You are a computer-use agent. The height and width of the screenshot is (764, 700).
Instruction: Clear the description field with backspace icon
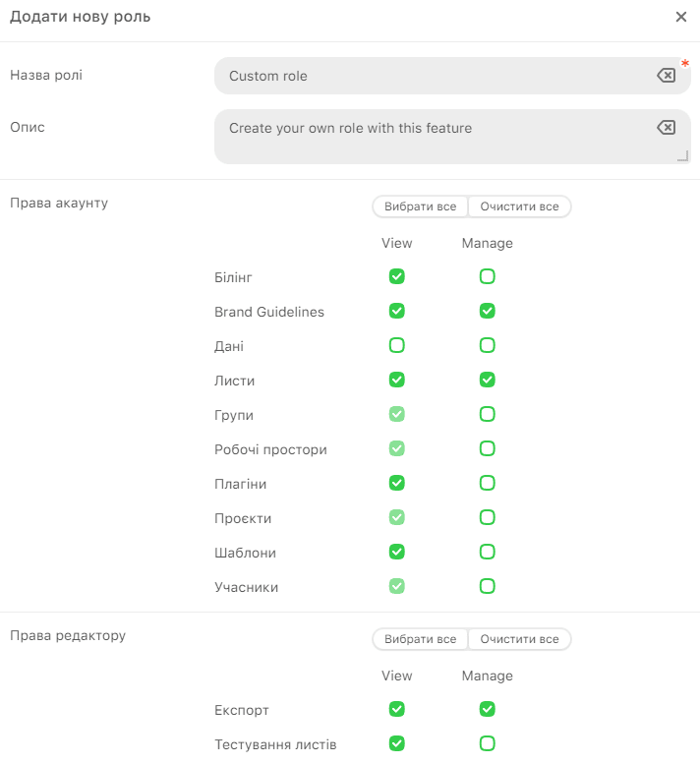click(x=666, y=128)
